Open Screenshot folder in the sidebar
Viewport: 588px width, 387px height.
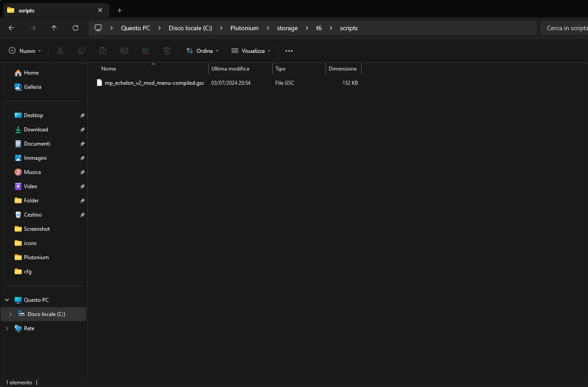point(43,229)
